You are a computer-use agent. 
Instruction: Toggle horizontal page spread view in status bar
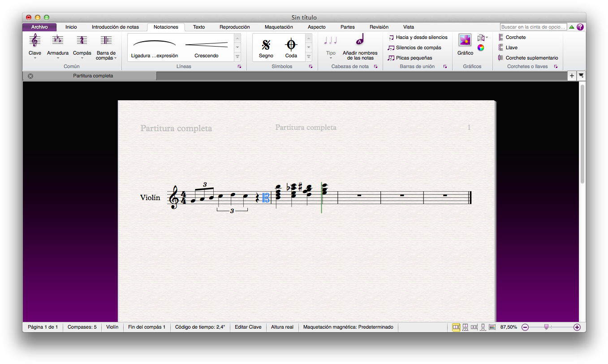tap(456, 327)
